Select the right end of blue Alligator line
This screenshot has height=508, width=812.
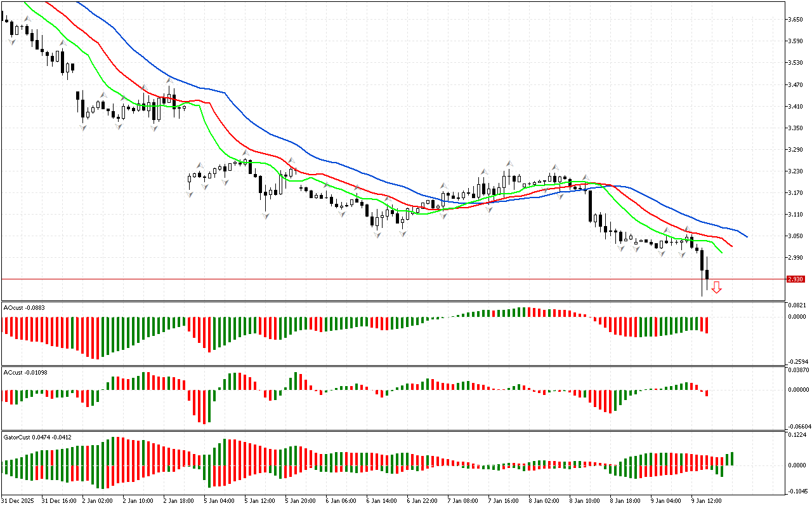click(747, 237)
